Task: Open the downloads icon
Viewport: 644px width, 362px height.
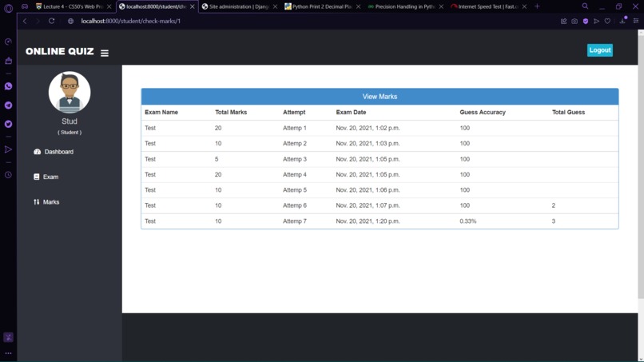Action: click(622, 21)
